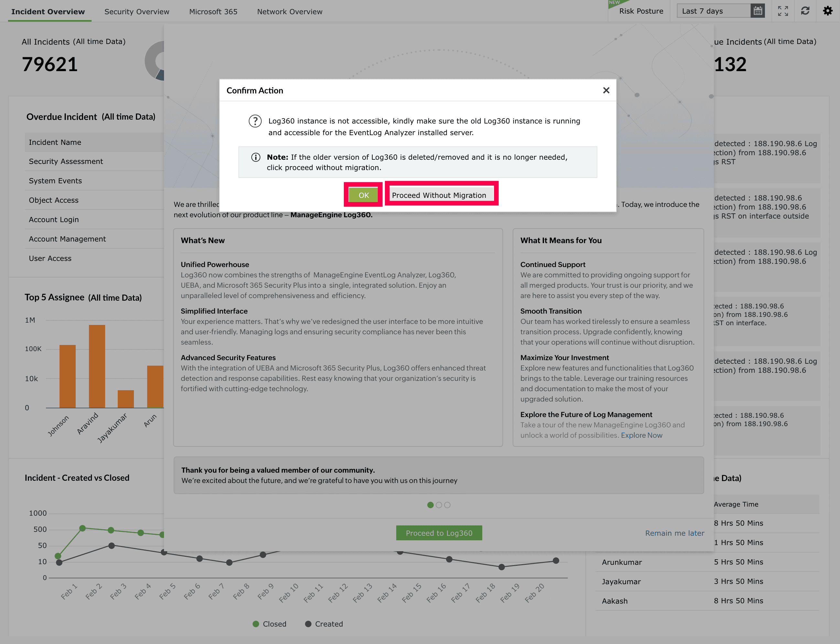Image resolution: width=840 pixels, height=644 pixels.
Task: Click the question mark icon in dialog
Action: click(255, 121)
